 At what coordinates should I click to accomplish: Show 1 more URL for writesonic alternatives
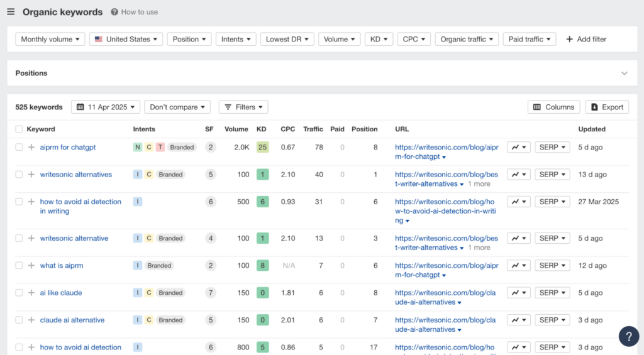point(479,184)
